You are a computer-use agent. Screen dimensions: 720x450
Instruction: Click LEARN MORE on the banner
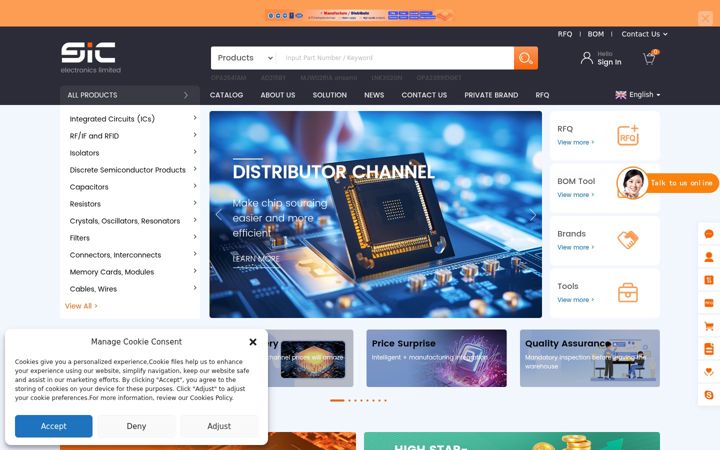256,259
